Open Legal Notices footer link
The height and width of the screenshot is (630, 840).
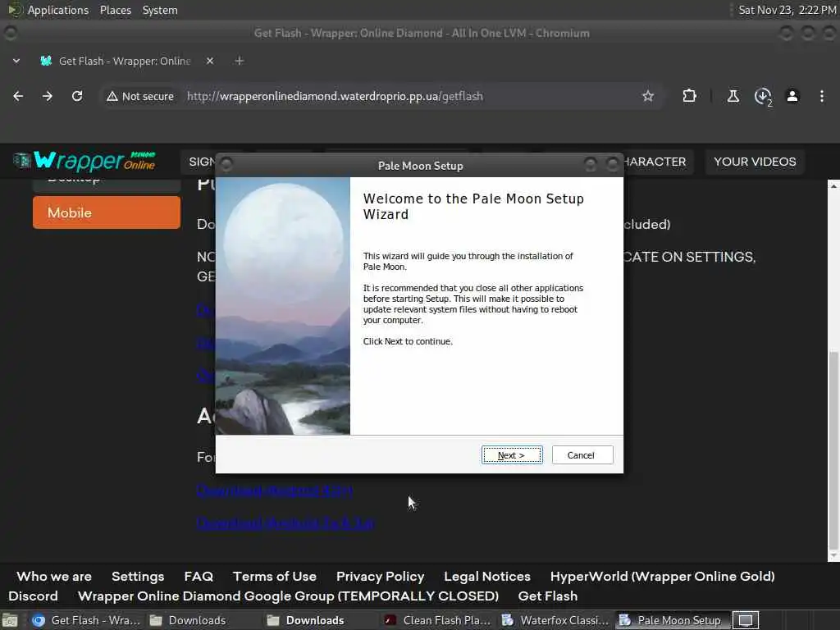[487, 577]
